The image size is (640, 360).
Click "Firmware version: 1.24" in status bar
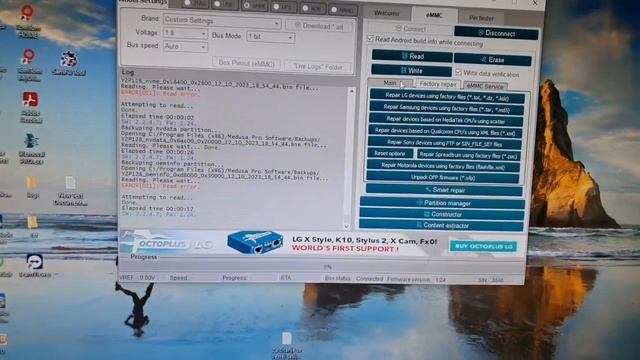click(x=416, y=280)
